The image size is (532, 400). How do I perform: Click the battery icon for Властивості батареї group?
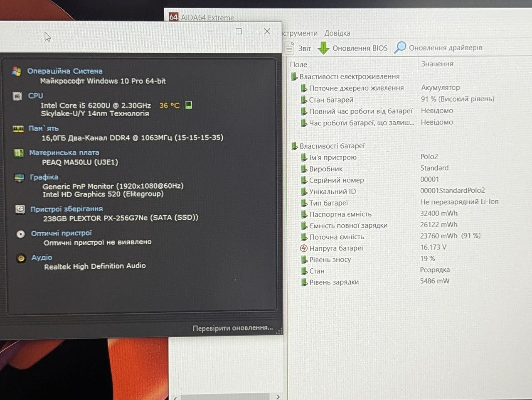(294, 146)
